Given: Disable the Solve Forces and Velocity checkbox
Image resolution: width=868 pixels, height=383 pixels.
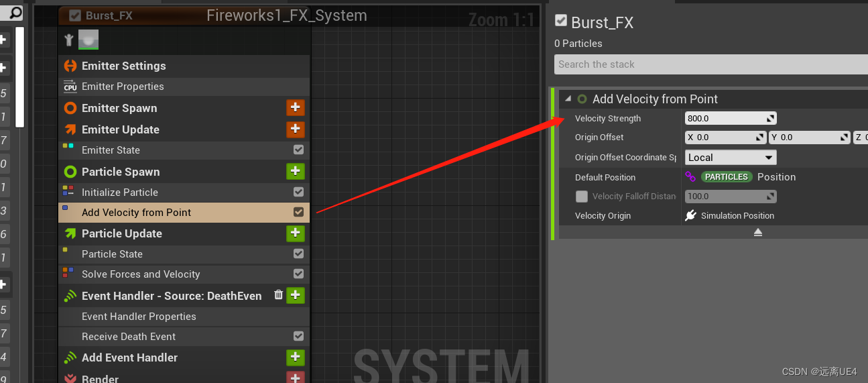Looking at the screenshot, I should [298, 274].
